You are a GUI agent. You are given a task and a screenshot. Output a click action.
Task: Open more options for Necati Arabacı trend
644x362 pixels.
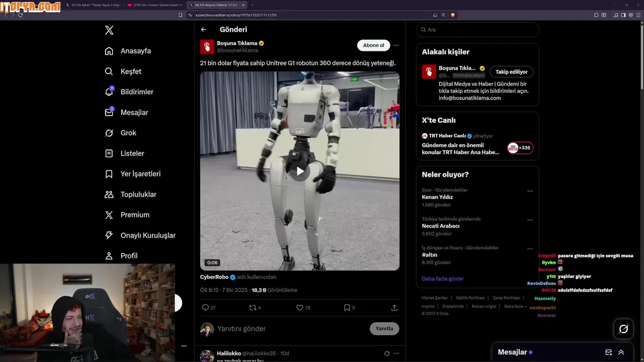click(x=530, y=220)
